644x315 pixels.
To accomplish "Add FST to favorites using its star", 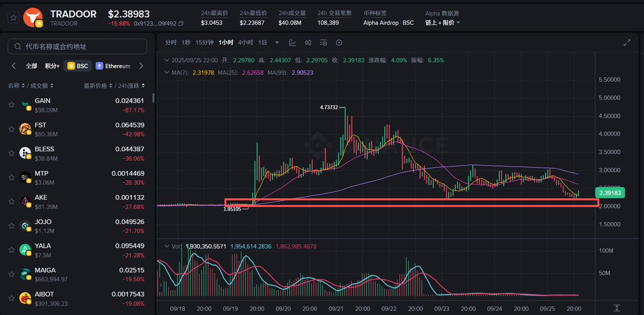I will click(11, 129).
